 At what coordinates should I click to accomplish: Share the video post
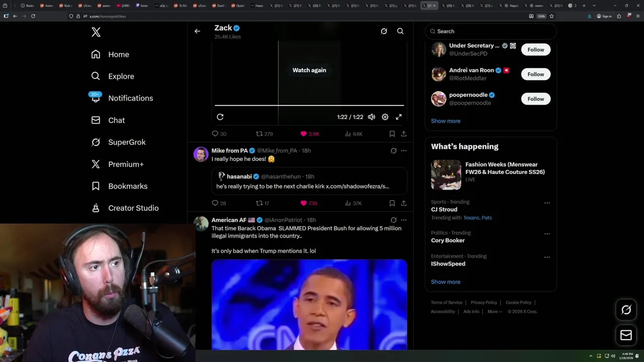click(404, 134)
